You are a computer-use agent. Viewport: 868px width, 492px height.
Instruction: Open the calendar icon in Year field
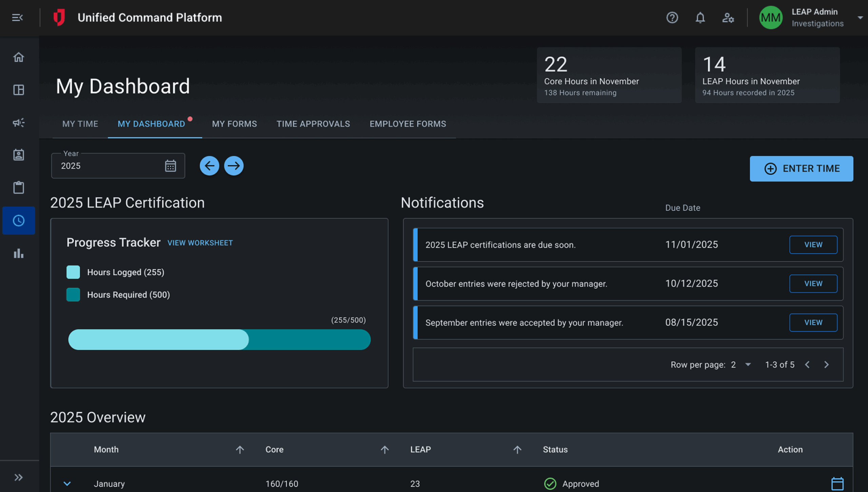point(170,166)
